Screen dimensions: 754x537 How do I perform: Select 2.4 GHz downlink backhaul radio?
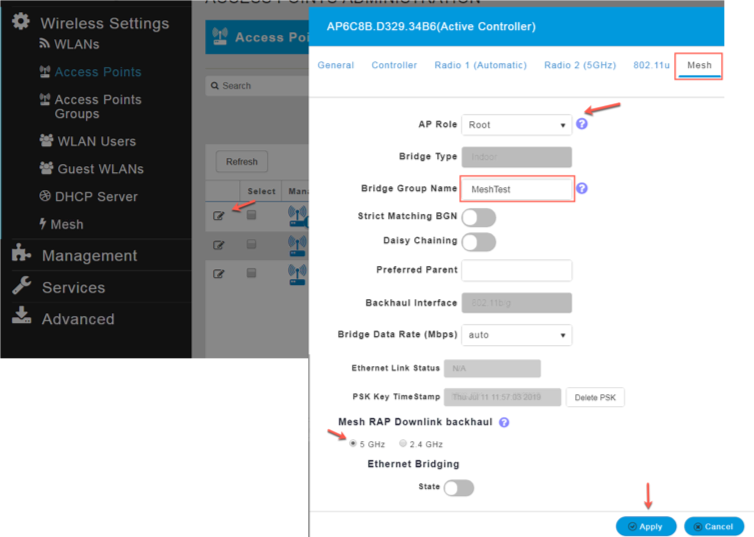403,443
